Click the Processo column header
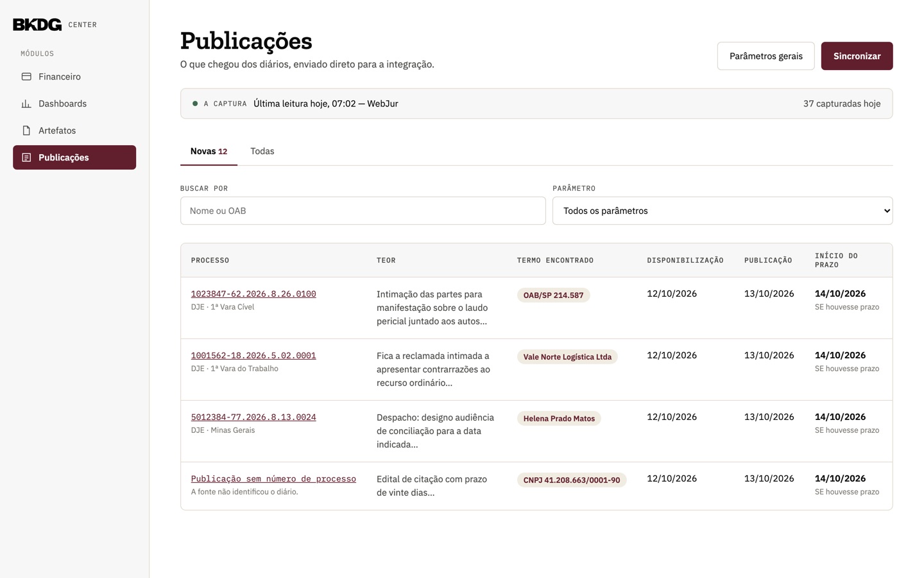Image resolution: width=924 pixels, height=578 pixels. [210, 260]
